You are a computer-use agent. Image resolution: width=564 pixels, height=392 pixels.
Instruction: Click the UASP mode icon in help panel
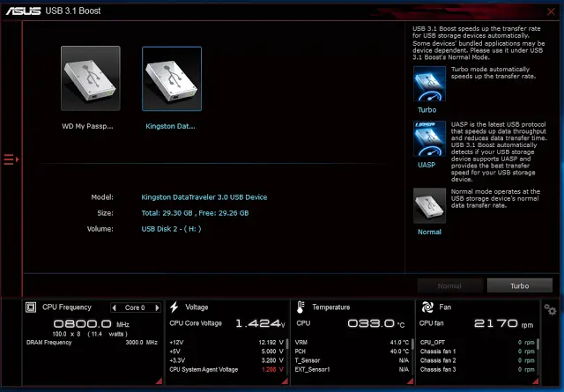pos(429,138)
